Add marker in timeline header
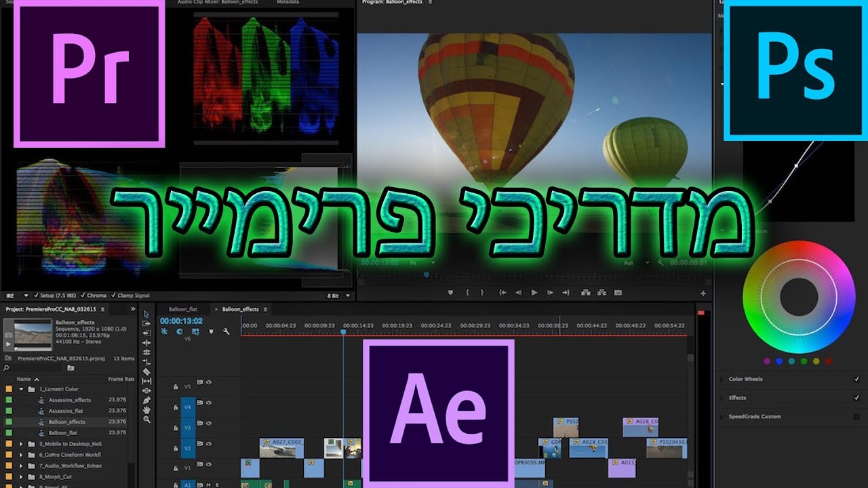The width and height of the screenshot is (868, 488). 211,331
